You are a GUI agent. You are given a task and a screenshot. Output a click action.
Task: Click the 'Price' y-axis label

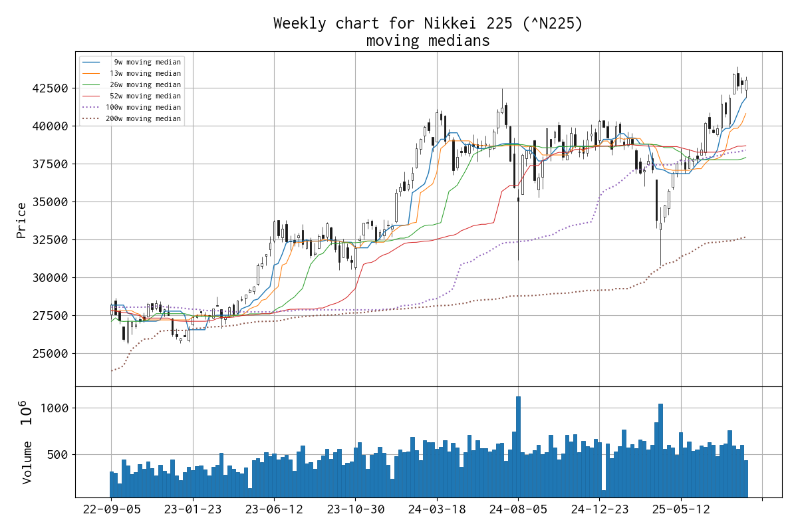22,219
